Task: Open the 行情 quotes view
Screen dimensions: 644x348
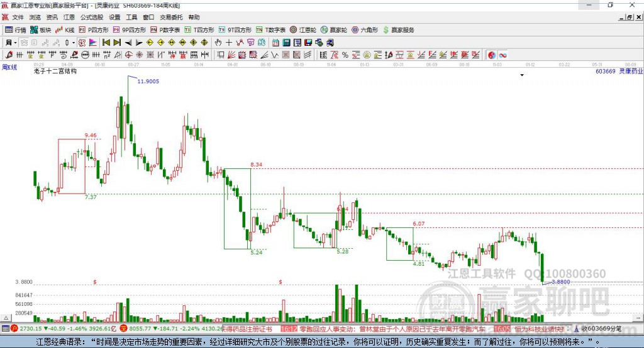Action: click(x=15, y=30)
